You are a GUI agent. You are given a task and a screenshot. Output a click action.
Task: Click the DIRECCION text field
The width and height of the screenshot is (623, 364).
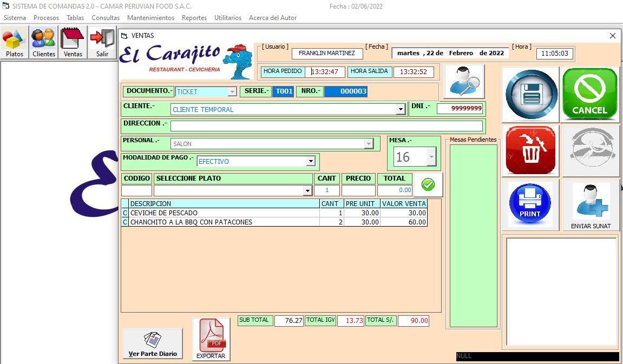click(x=326, y=126)
